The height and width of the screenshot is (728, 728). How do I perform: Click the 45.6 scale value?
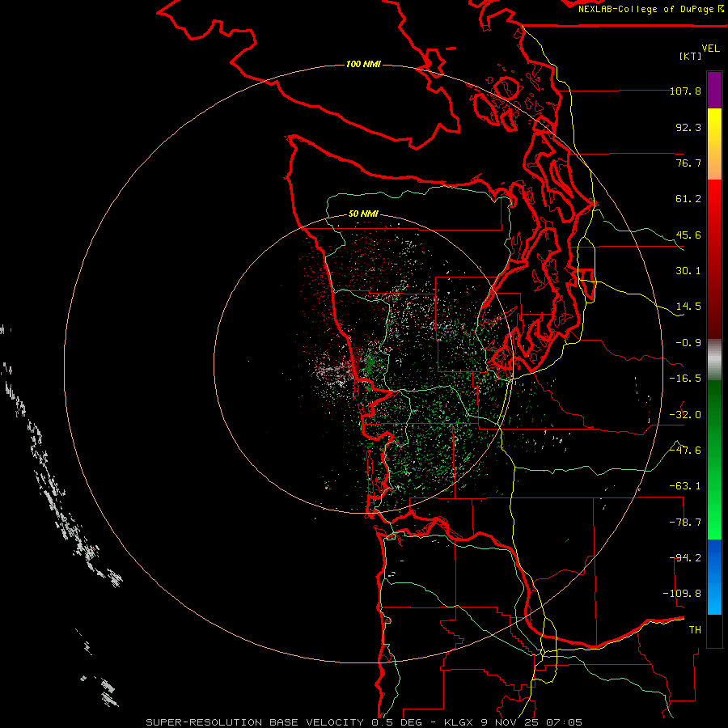(x=688, y=235)
